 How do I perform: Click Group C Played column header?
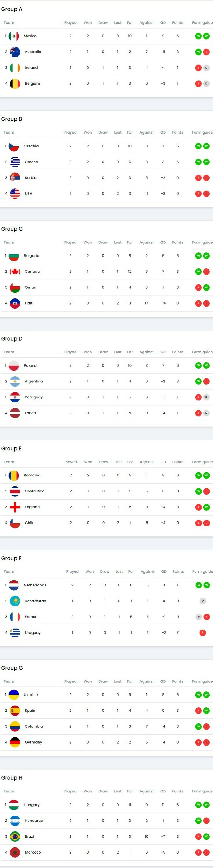click(70, 242)
